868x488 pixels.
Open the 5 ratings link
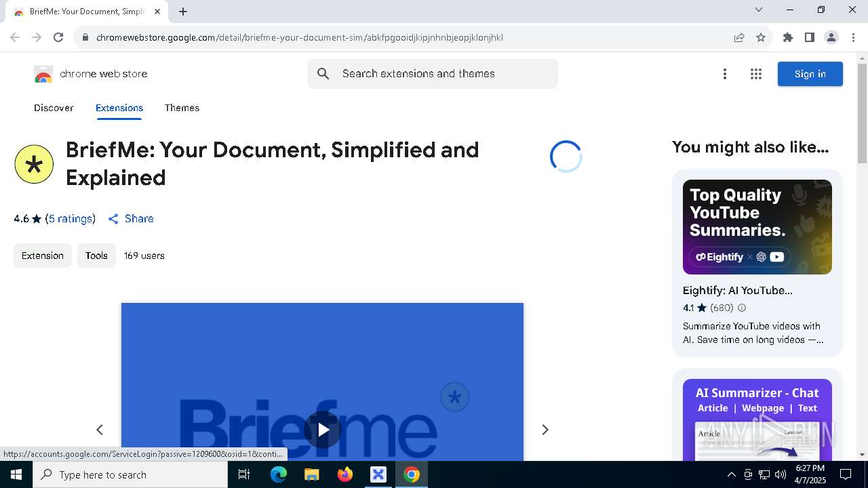pos(71,219)
